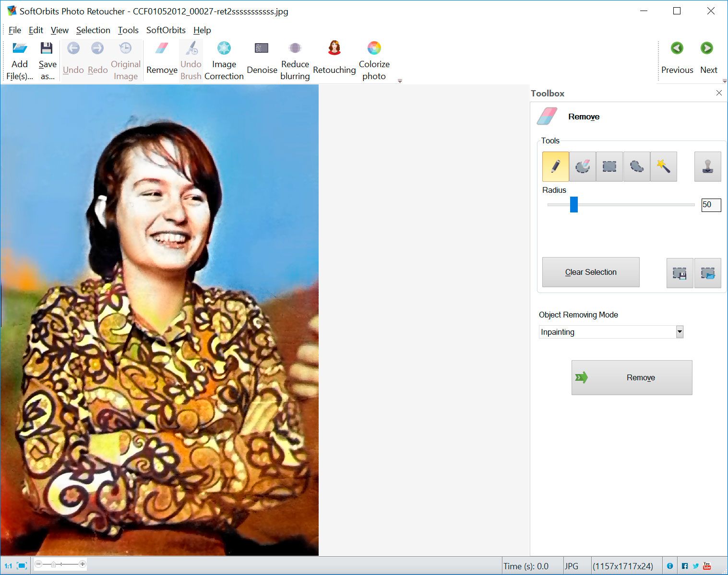Pick the freehand lasso selection tool
The width and height of the screenshot is (728, 575).
[636, 166]
